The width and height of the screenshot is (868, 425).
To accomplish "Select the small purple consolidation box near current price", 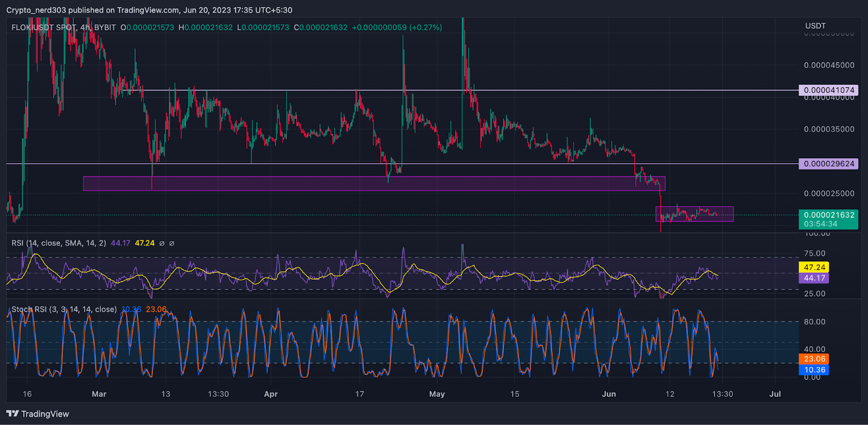I will (694, 214).
